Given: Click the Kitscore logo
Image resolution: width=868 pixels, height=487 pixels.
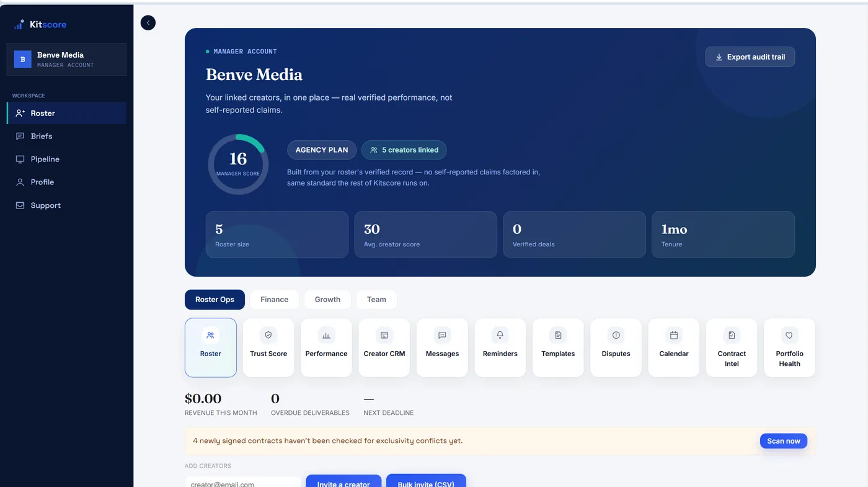Looking at the screenshot, I should 40,25.
